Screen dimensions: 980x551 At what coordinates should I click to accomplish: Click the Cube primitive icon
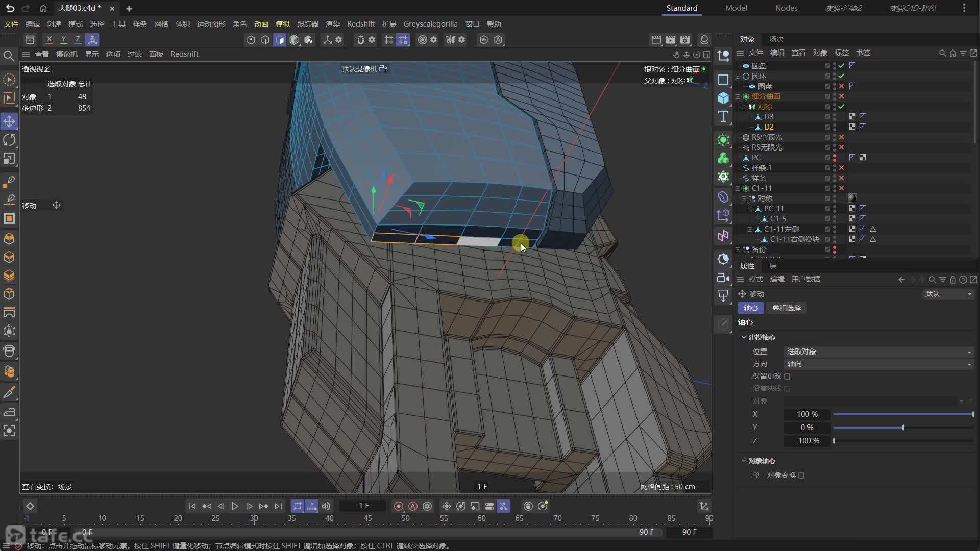723,98
